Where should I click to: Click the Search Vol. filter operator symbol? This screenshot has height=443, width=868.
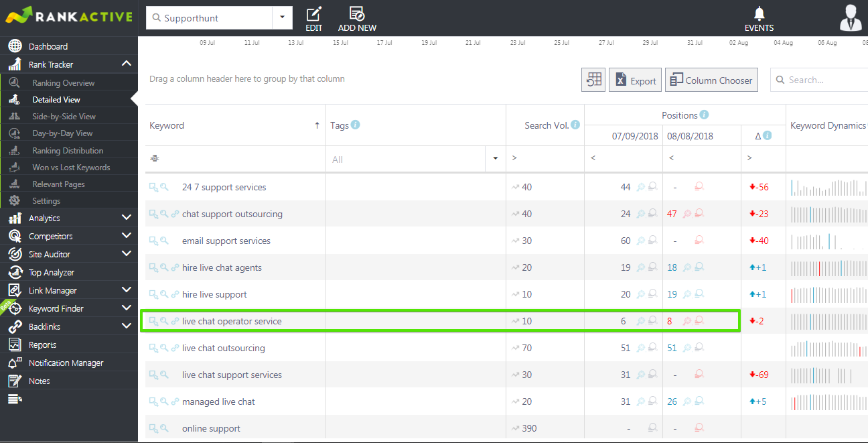click(x=514, y=158)
